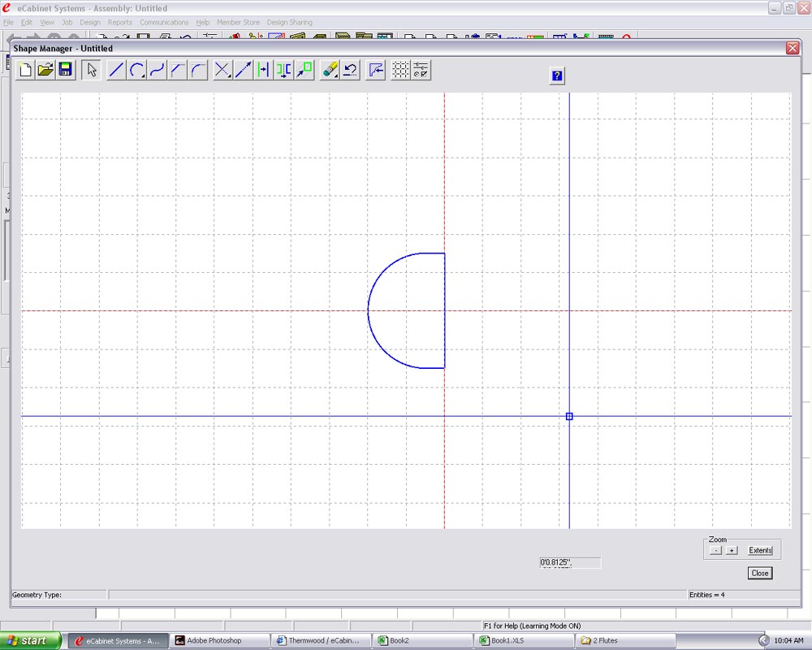Image resolution: width=812 pixels, height=650 pixels.
Task: Select the extend line arrow tool
Action: pos(243,70)
